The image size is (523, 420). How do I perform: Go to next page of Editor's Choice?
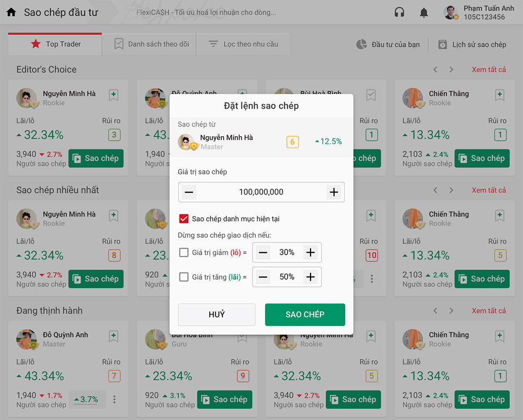[x=451, y=69]
